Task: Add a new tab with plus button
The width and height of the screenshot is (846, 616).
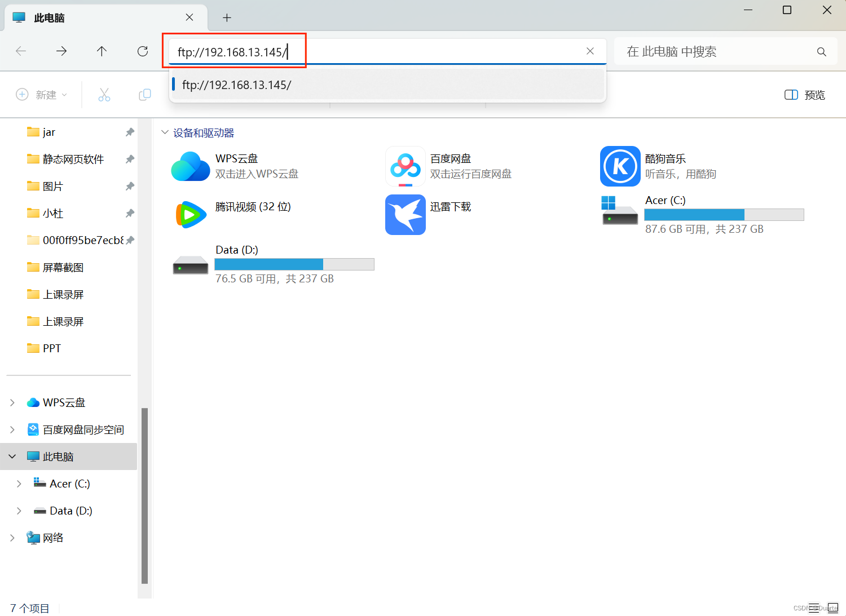Action: (227, 17)
